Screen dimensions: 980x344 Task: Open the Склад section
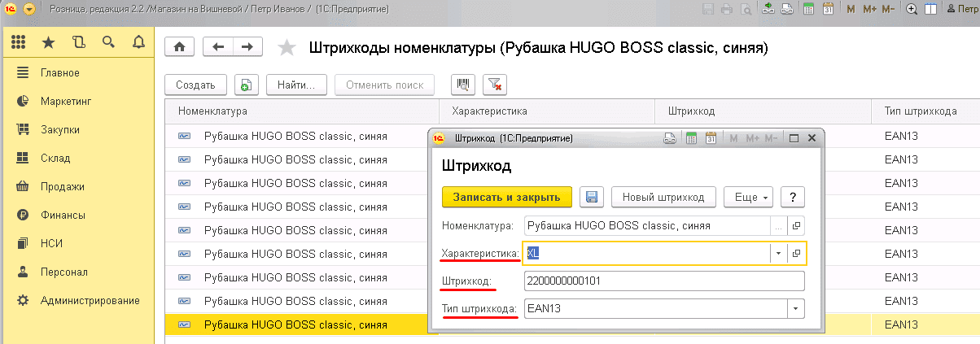[x=55, y=158]
